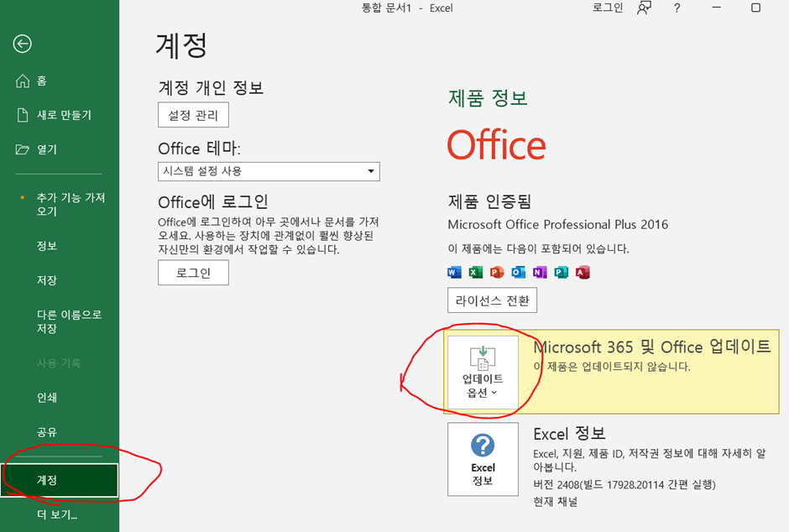Click the Access product icon
The height and width of the screenshot is (532, 789).
(x=583, y=272)
